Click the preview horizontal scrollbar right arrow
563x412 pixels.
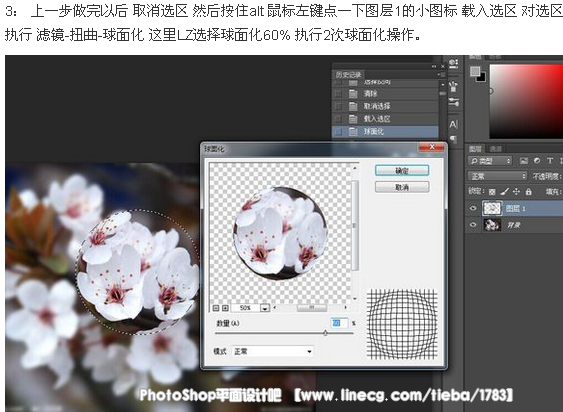tap(346, 307)
